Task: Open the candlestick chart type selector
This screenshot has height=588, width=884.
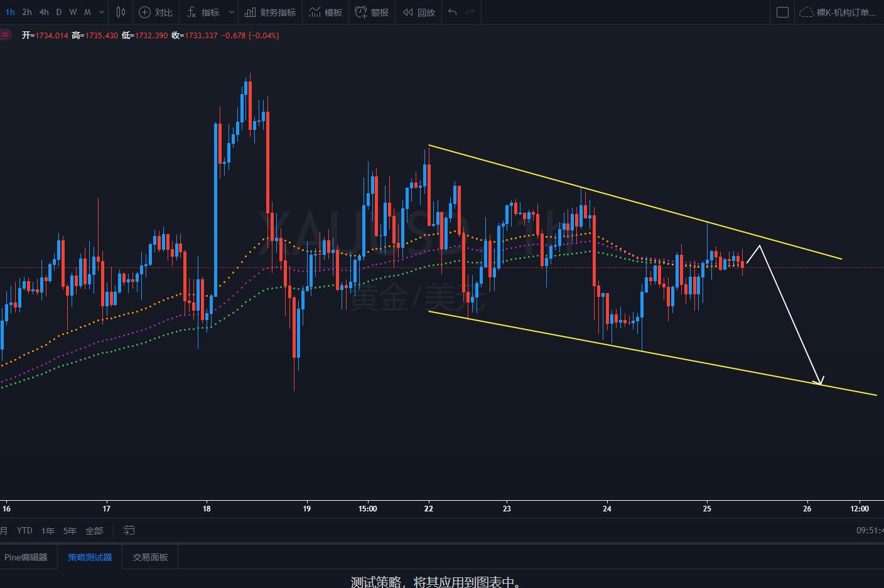Action: 121,12
